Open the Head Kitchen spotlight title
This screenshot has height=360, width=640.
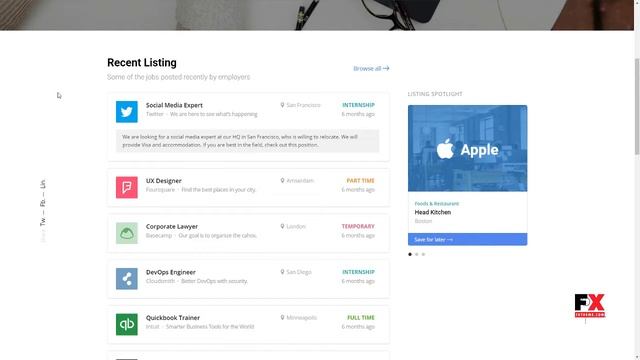click(x=433, y=212)
